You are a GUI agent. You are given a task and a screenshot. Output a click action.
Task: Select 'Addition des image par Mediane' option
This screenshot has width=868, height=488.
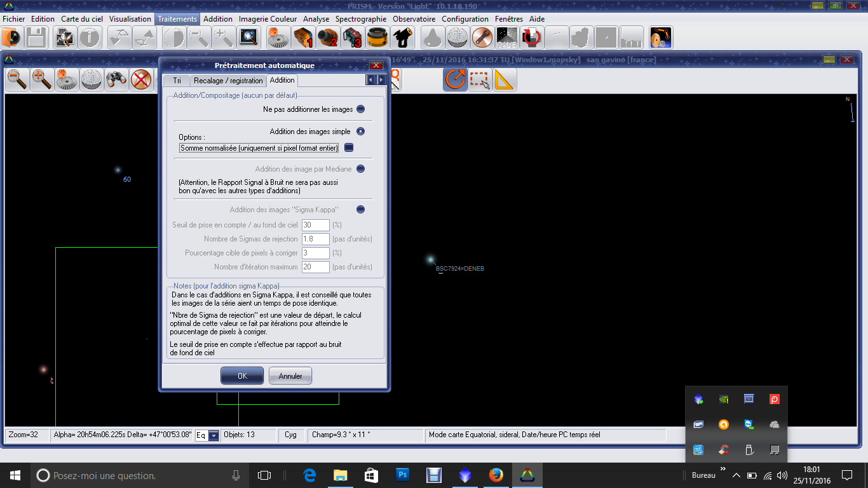(360, 169)
